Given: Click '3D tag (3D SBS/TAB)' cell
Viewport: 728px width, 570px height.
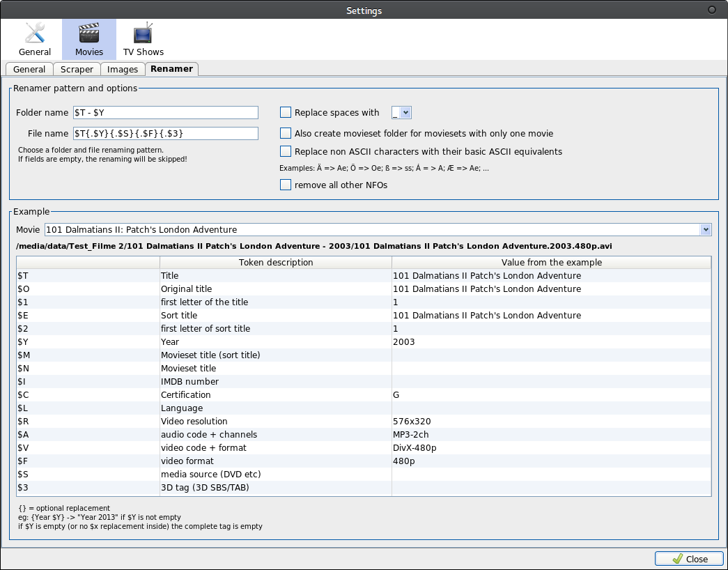Looking at the screenshot, I should coord(276,487).
